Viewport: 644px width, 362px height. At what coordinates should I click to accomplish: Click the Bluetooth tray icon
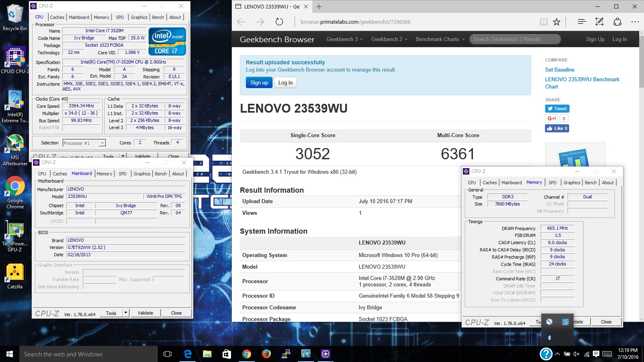(549, 338)
